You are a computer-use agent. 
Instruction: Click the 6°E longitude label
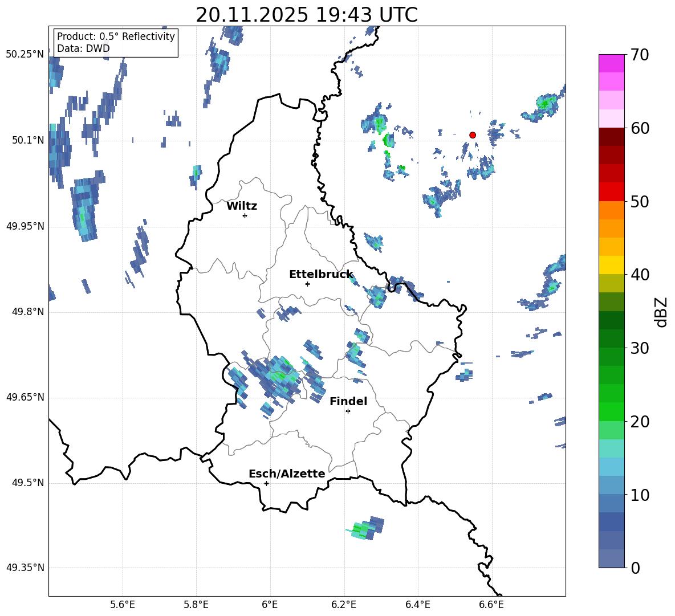click(x=270, y=605)
